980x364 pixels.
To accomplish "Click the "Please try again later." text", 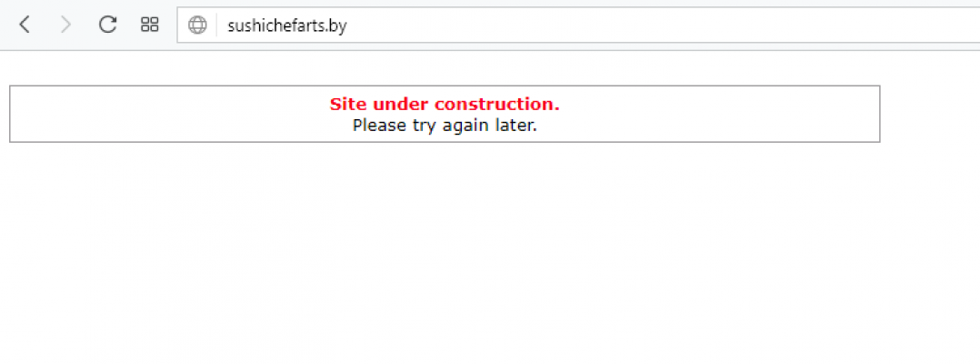I will [x=445, y=125].
